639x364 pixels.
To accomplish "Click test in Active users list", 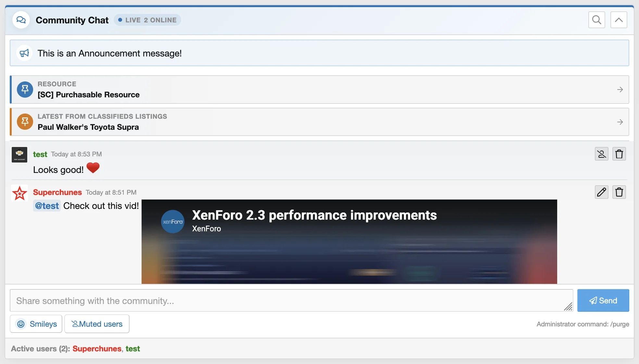I will pos(133,348).
